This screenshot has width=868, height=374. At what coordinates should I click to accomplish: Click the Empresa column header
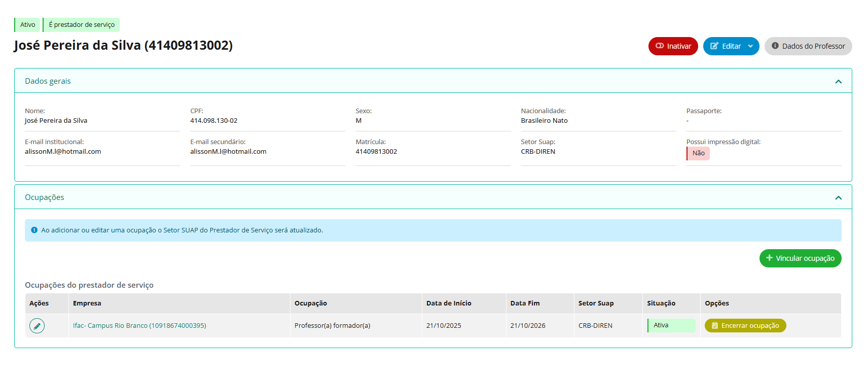point(87,303)
